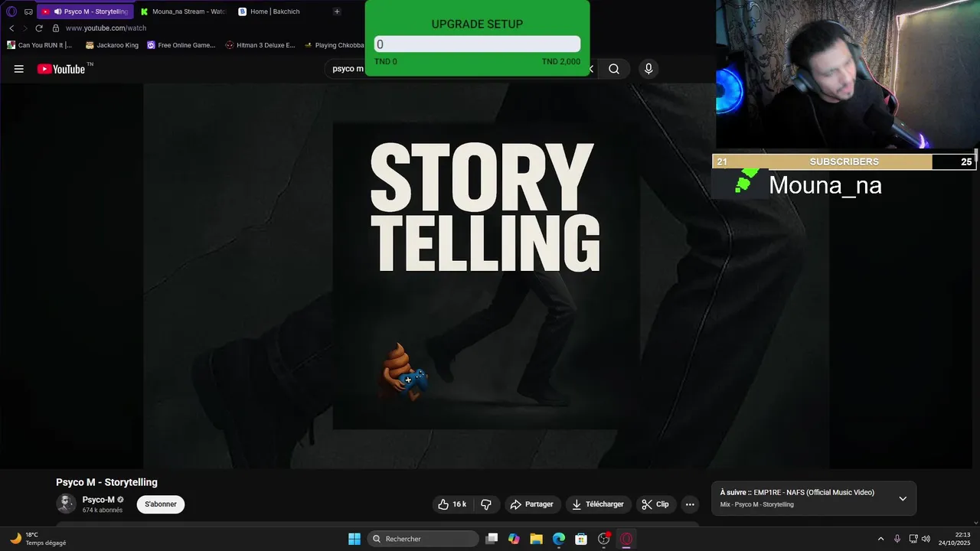Reload the YouTube page
This screenshot has width=980, height=551.
(38, 28)
